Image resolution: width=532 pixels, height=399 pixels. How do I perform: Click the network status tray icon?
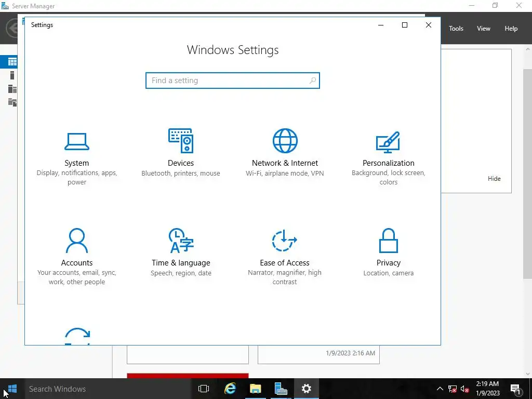click(x=453, y=389)
